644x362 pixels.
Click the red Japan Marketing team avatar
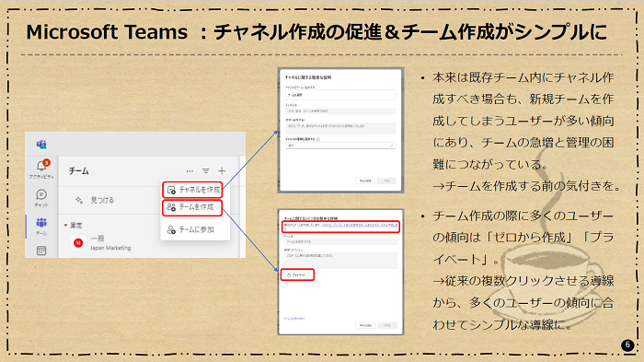(x=78, y=242)
